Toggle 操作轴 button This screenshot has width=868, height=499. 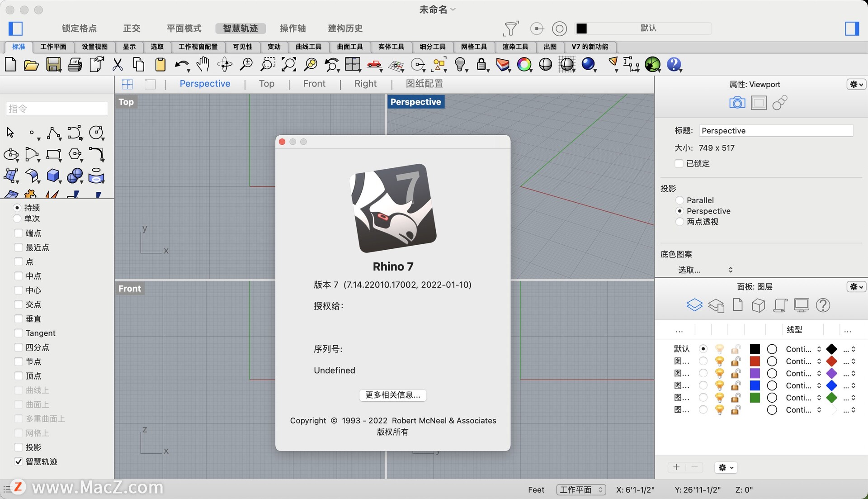point(293,29)
